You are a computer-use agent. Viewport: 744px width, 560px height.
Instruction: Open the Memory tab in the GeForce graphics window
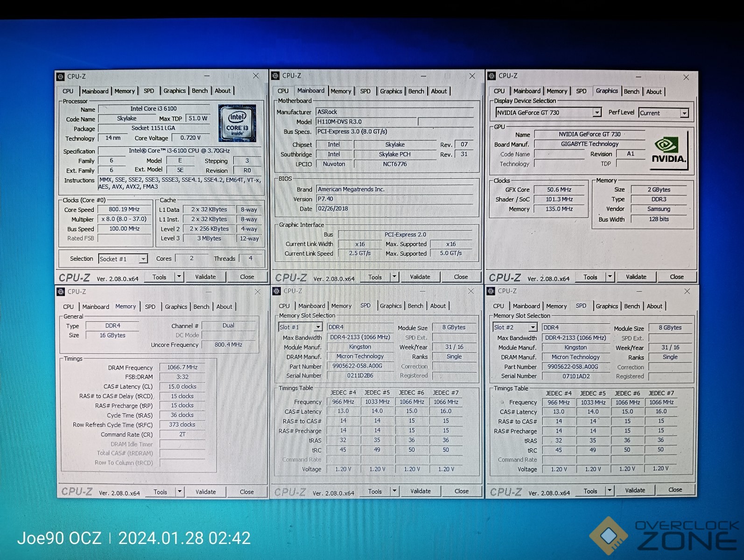557,91
